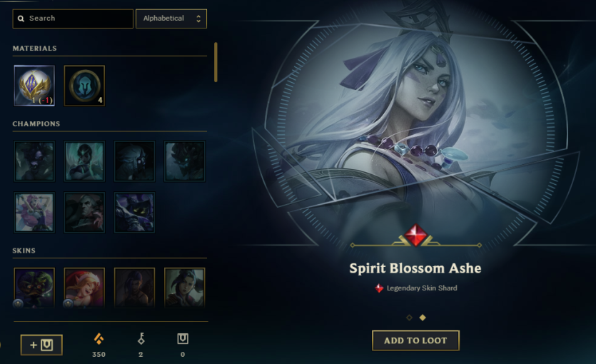Open the add chest purchase button
The height and width of the screenshot is (364, 596).
[41, 345]
